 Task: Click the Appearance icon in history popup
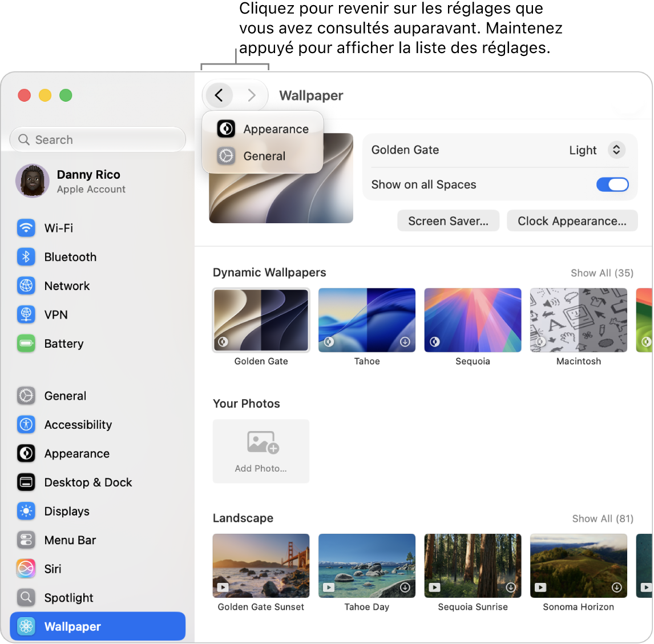click(x=226, y=128)
